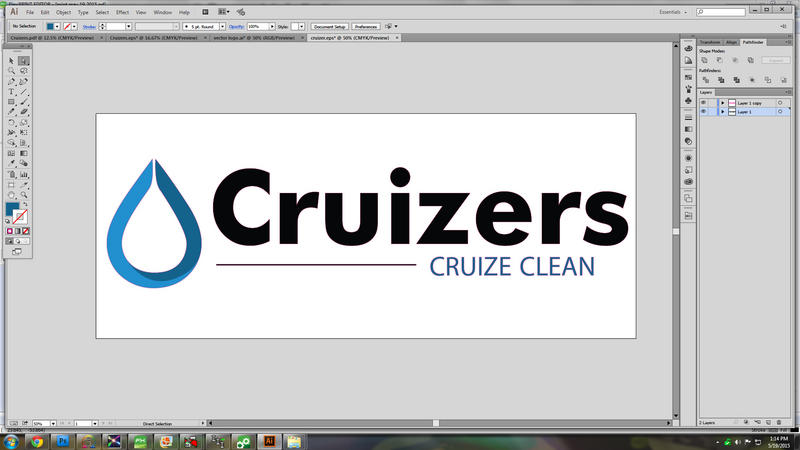800x450 pixels.
Task: Set Color mode button under swatches
Action: tap(10, 231)
